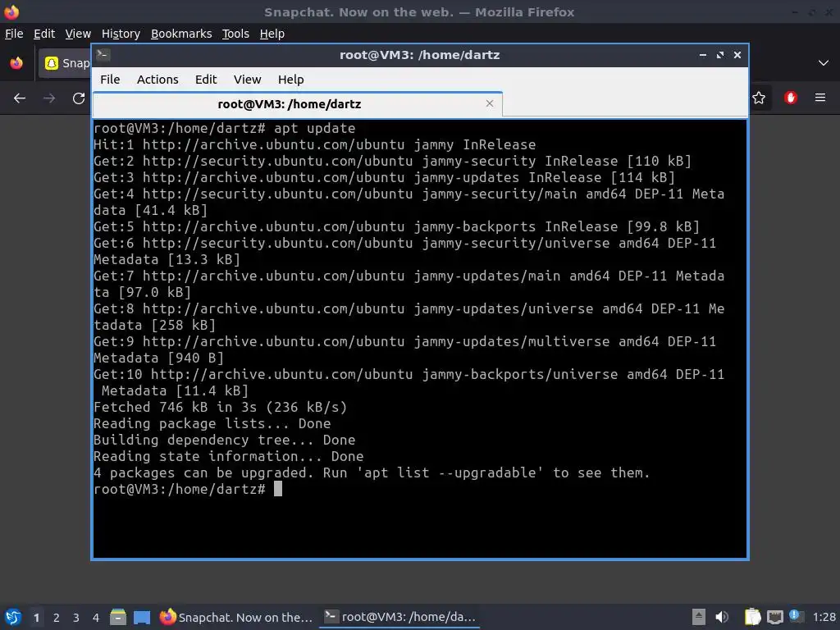Screen dimensions: 840x630
Task: Open Firefox hamburger application menu
Action: point(820,98)
